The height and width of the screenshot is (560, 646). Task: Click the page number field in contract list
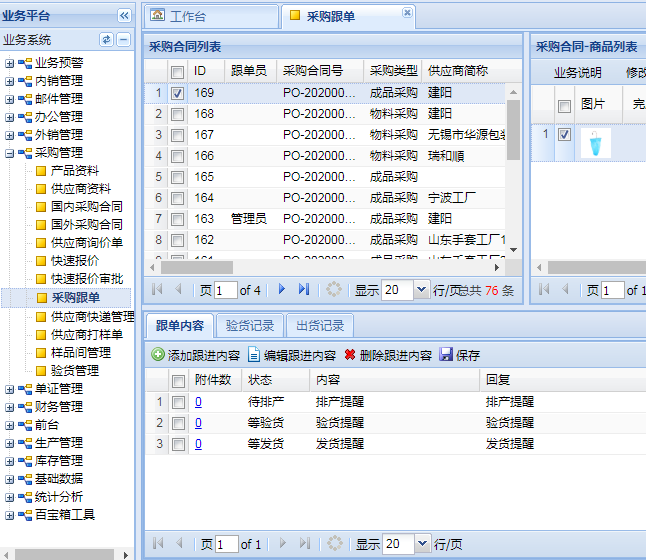tap(225, 290)
